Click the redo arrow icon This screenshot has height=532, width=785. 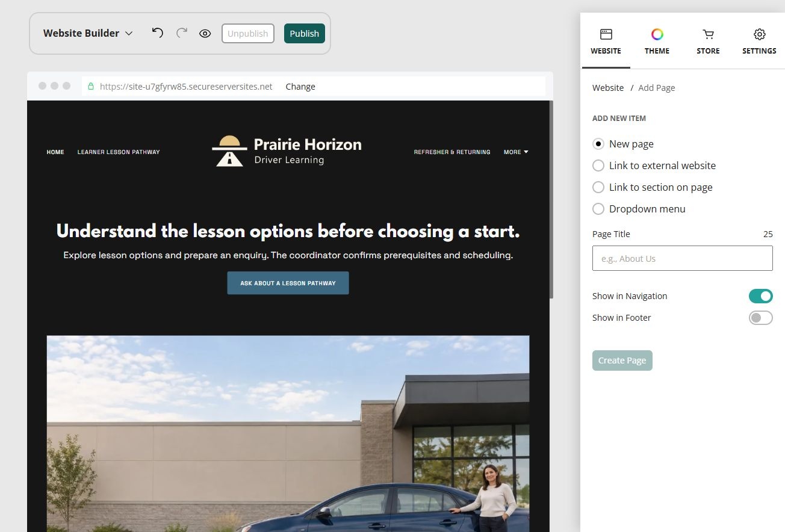click(x=182, y=33)
